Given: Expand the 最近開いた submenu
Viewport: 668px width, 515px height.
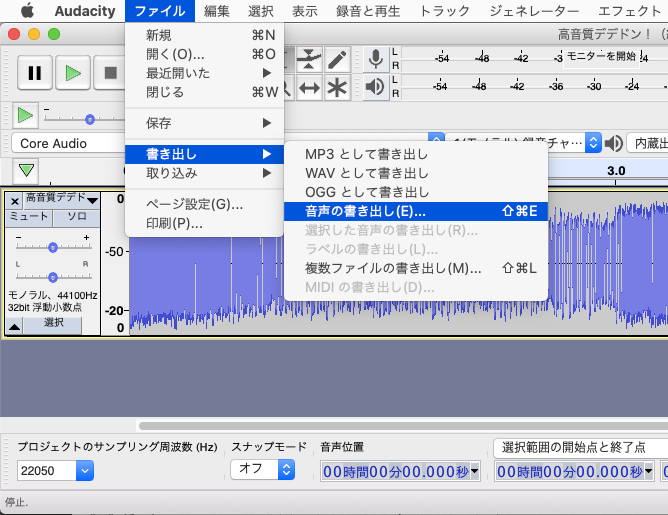Looking at the screenshot, I should coord(204,73).
